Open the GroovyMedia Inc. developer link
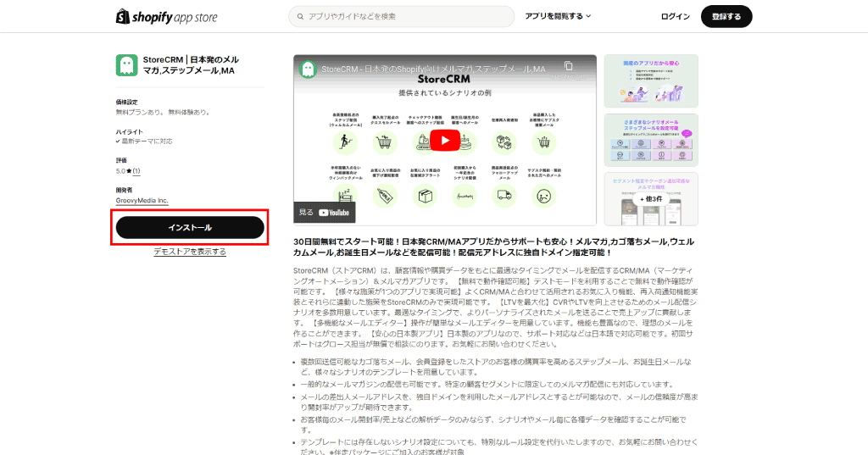Screen dimensions: 868x455 tap(142, 201)
